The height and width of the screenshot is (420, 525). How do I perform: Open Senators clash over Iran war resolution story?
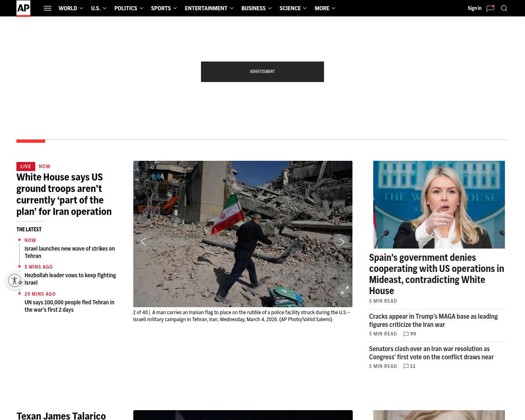tap(431, 353)
